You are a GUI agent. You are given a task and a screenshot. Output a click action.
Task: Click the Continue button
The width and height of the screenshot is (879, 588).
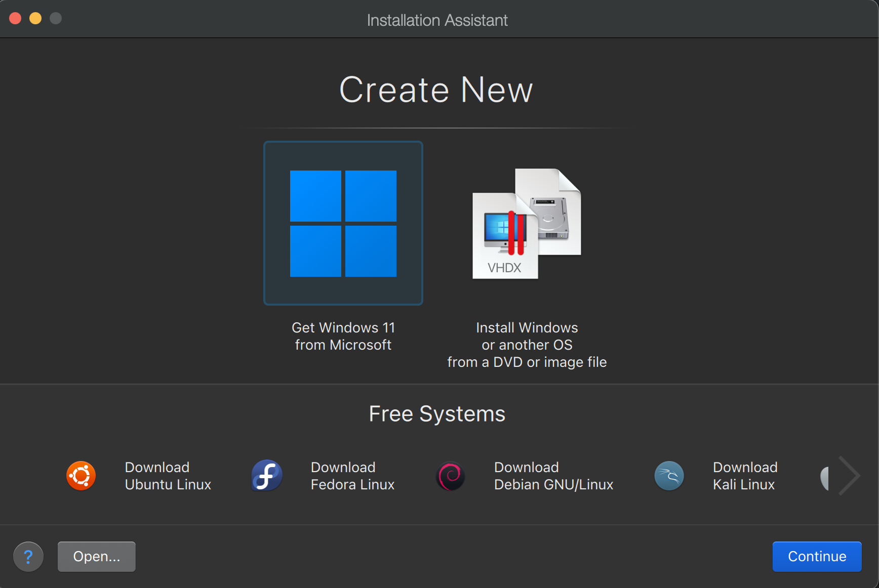tap(817, 557)
